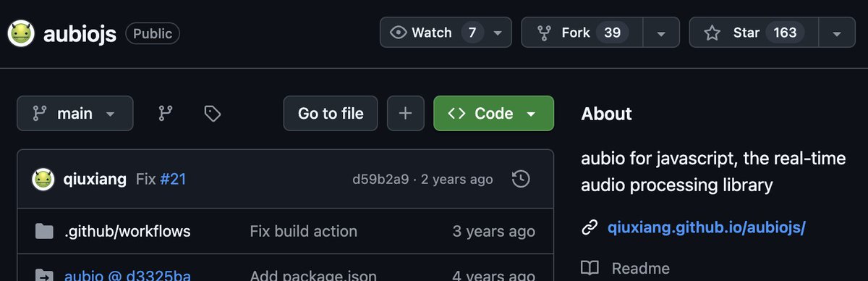Click the fork icon in Fork button
Screen dimensions: 868x281
click(545, 33)
